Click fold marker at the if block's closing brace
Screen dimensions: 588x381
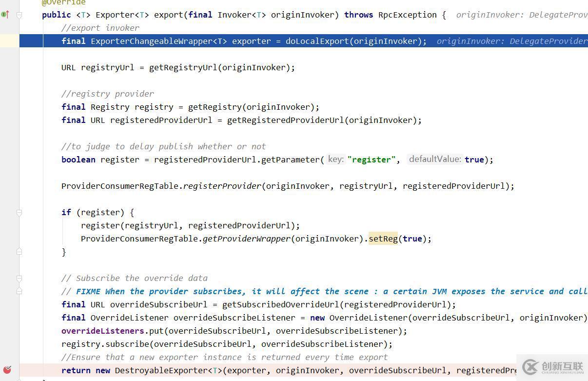tap(20, 252)
